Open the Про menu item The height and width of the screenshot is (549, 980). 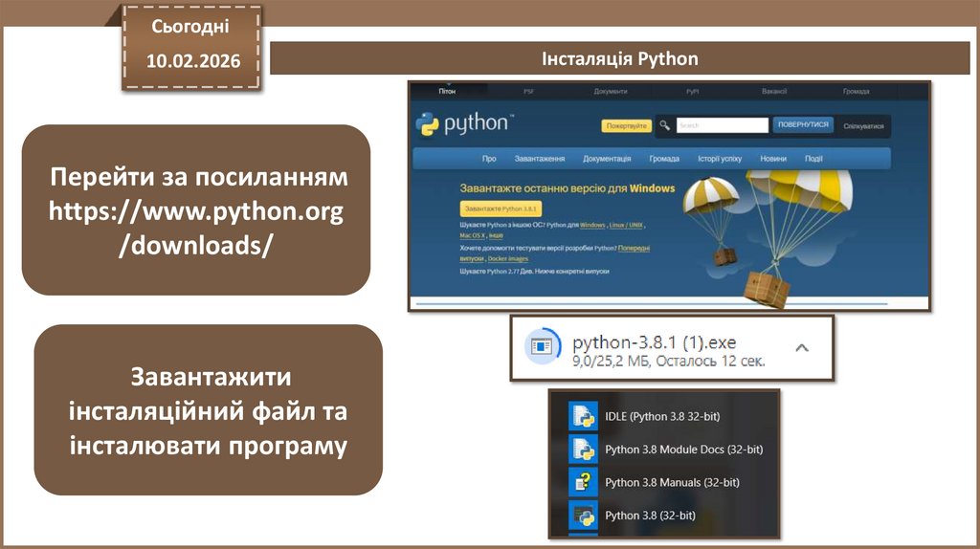489,159
